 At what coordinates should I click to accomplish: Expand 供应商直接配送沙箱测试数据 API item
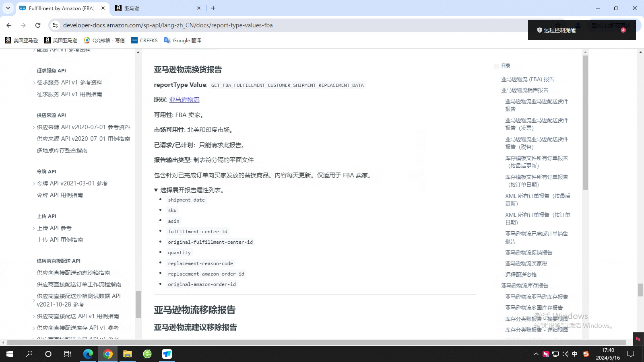pyautogui.click(x=34, y=300)
